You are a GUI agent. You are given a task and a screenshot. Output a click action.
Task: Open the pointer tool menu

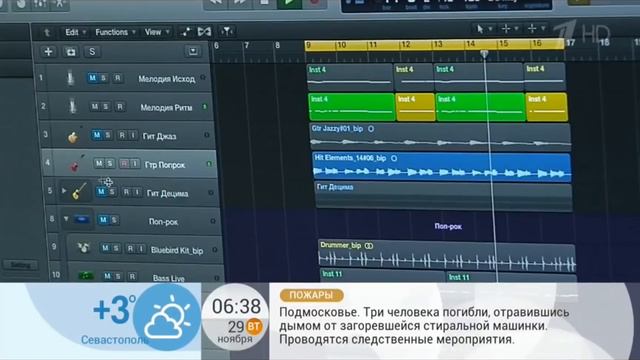[483, 29]
